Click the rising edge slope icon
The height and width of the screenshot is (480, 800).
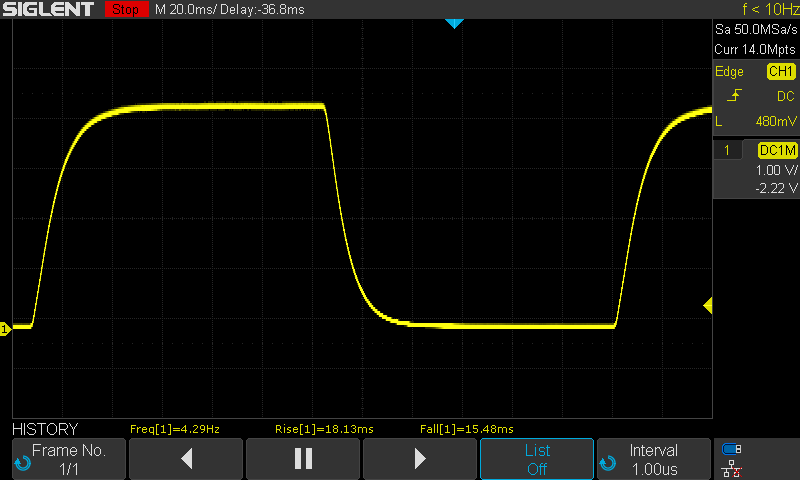click(x=734, y=95)
